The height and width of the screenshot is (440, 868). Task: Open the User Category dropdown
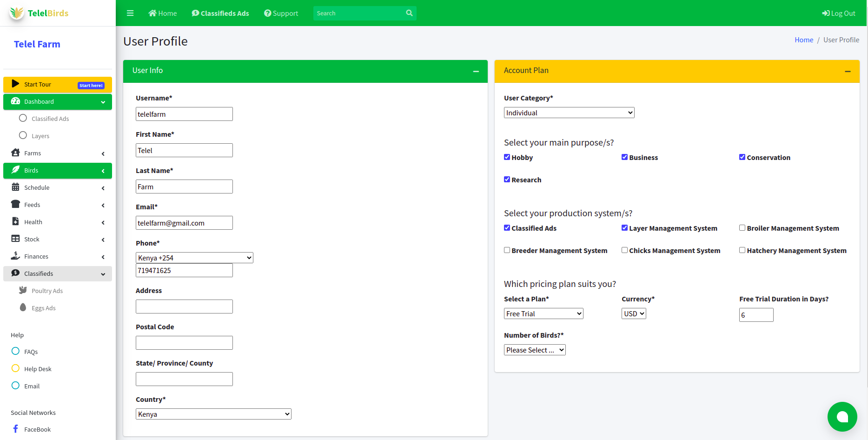pos(569,113)
